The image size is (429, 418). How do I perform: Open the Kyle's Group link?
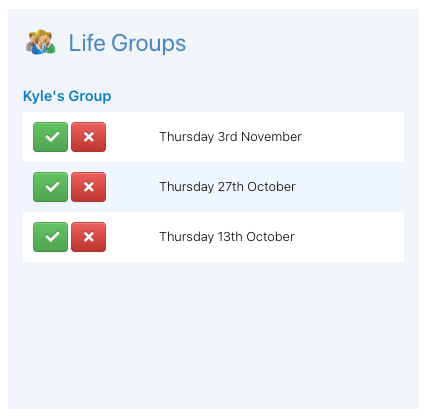tap(67, 96)
